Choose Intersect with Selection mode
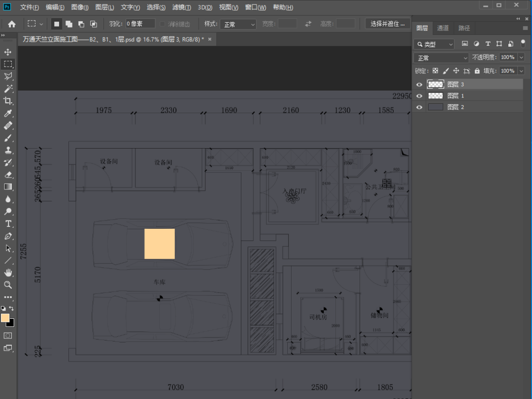This screenshot has height=399, width=532. [x=93, y=24]
